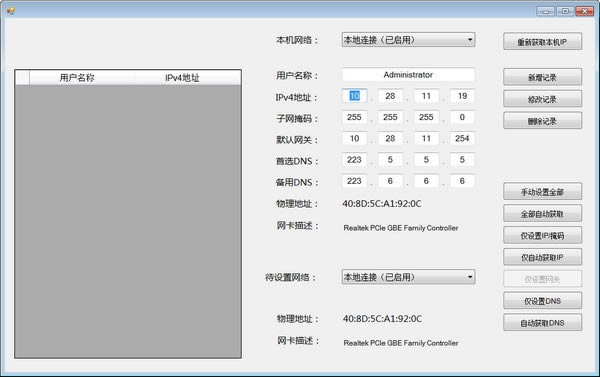Screen dimensions: 600x377
Task: Click the 子网掩码 label
Action: 297,119
